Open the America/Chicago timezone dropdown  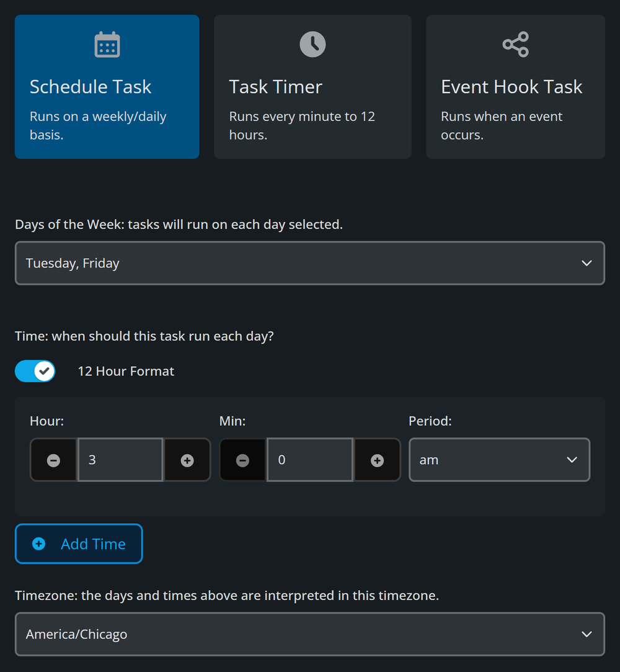tap(310, 634)
